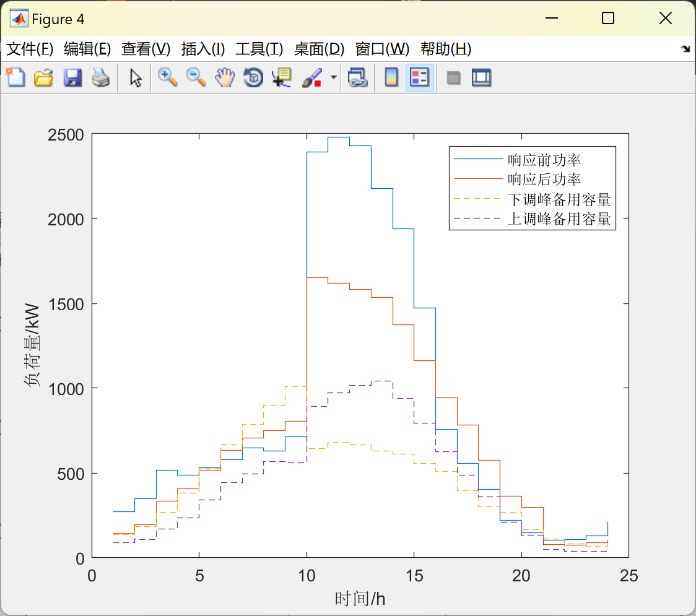
Task: Print the figure using the printer icon
Action: click(x=101, y=77)
